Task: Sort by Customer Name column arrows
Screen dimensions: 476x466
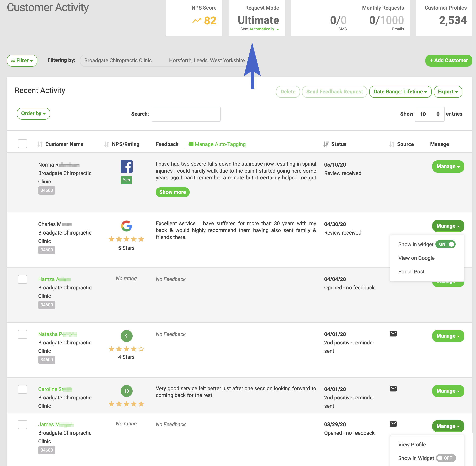Action: [x=40, y=144]
